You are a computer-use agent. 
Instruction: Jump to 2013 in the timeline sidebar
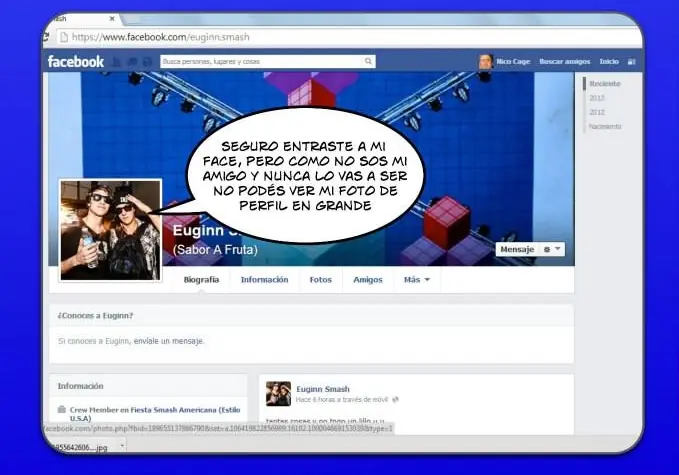597,98
